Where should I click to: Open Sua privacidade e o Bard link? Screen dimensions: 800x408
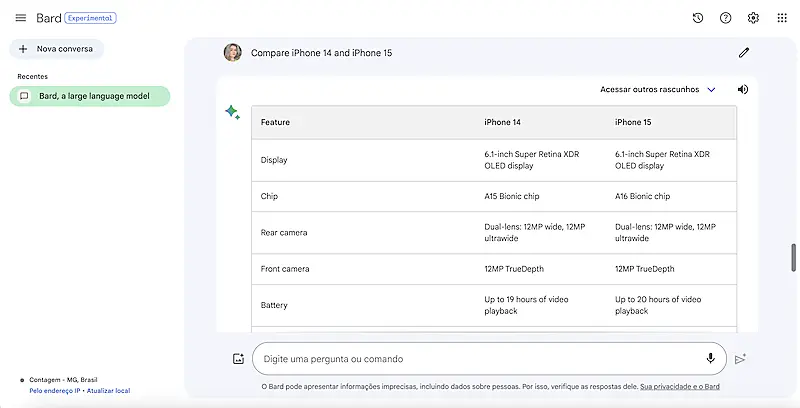pos(680,387)
